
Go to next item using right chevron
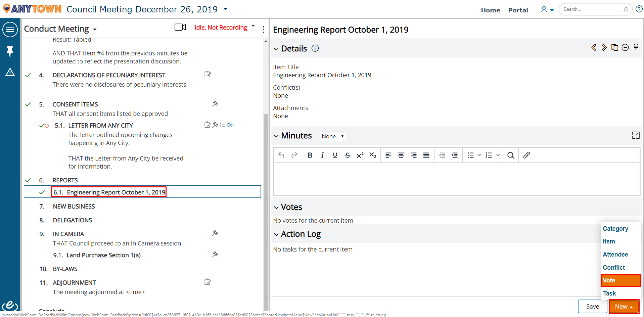604,48
